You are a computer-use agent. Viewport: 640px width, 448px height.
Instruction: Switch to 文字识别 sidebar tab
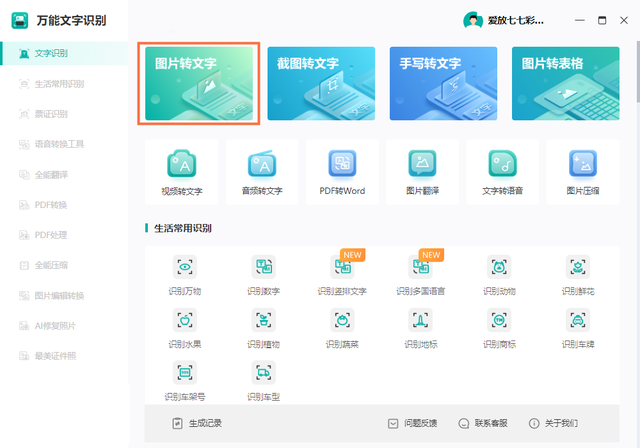pyautogui.click(x=64, y=53)
